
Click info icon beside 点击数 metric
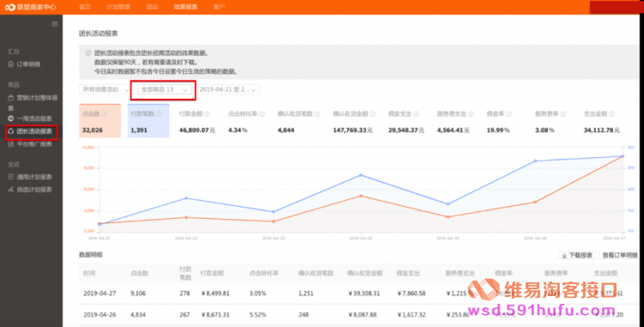(105, 114)
